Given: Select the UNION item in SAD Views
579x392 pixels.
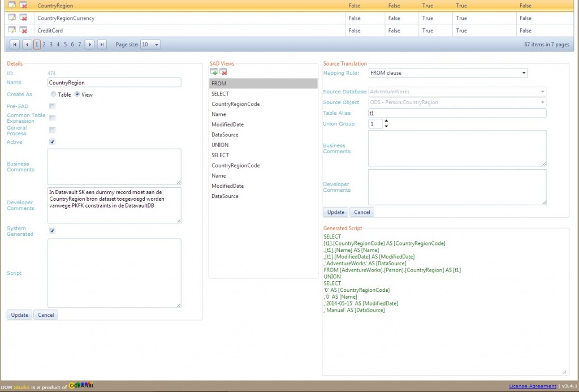Looking at the screenshot, I should (x=263, y=145).
